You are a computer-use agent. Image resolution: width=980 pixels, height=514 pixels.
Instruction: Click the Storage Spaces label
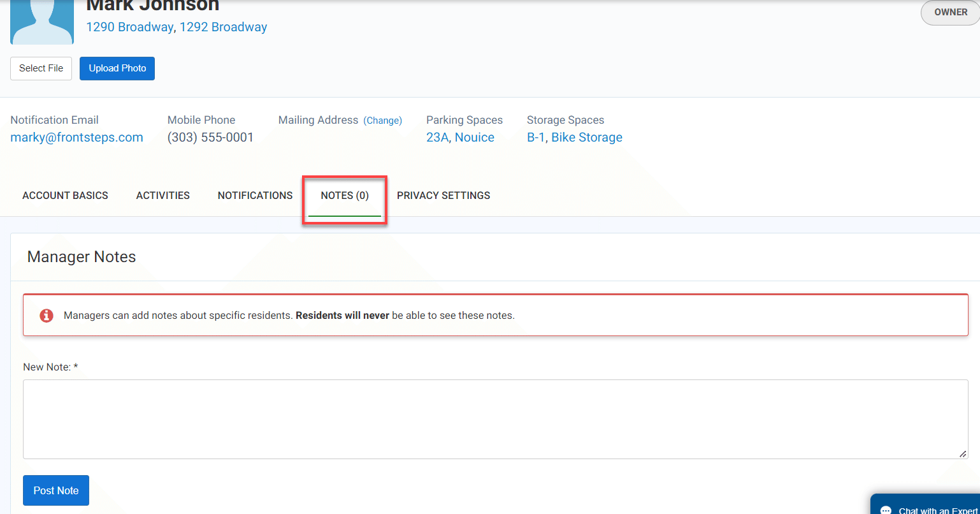tap(565, 120)
